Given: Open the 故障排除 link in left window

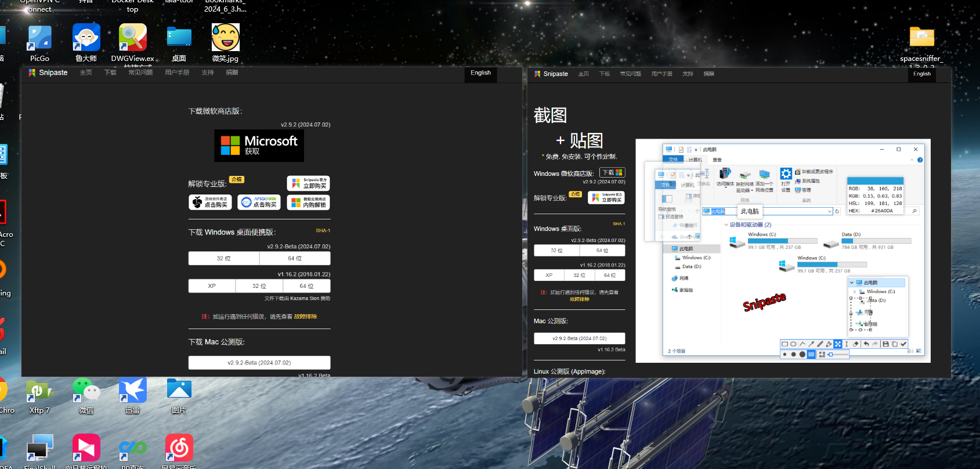Looking at the screenshot, I should pos(305,317).
